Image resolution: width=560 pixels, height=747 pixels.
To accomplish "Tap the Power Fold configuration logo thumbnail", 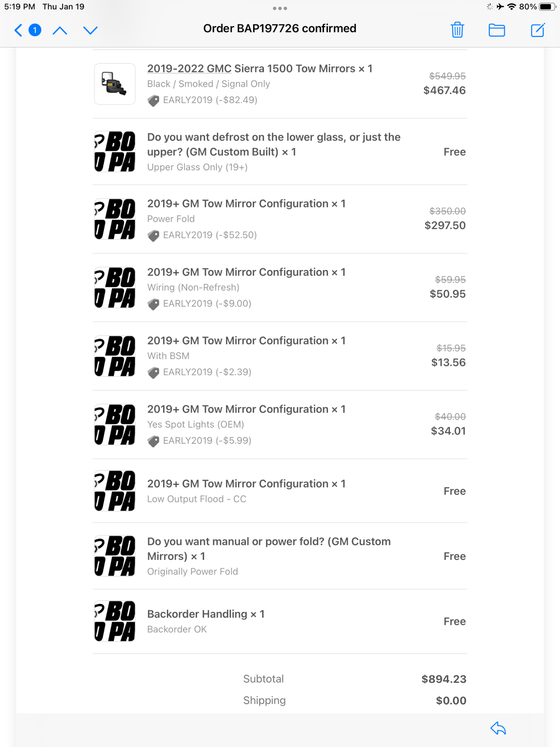I will pyautogui.click(x=115, y=219).
